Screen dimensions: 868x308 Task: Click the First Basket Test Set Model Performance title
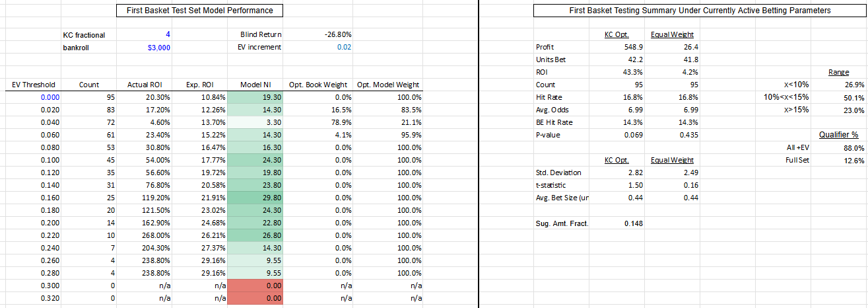pos(195,11)
